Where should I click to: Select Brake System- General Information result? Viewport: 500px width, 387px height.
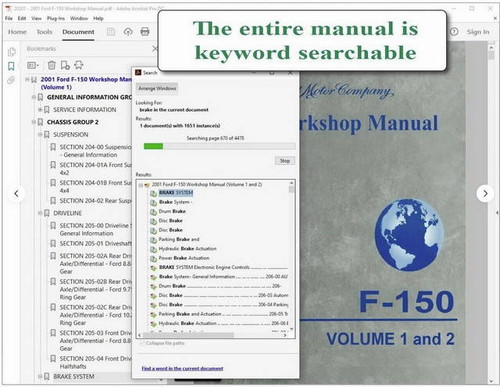223,277
